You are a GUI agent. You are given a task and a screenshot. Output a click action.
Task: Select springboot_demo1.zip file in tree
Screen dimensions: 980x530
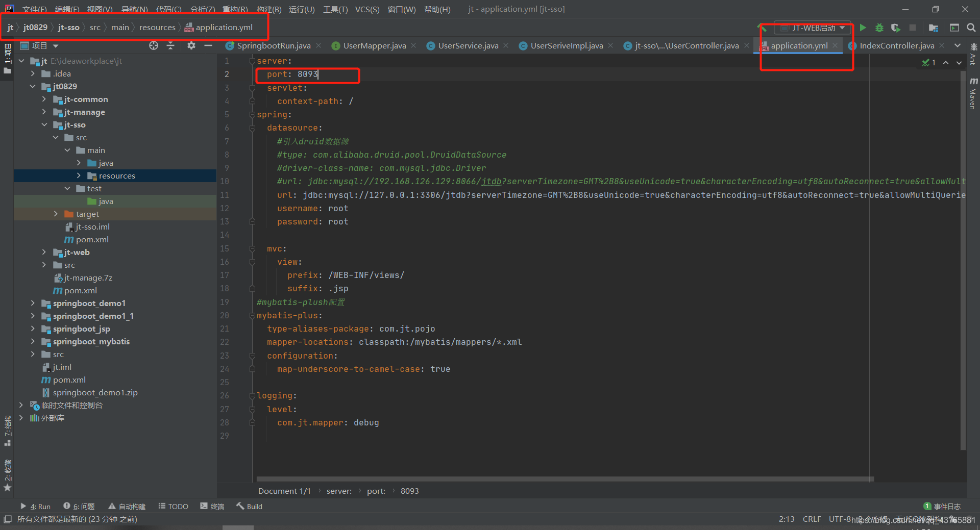coord(90,393)
